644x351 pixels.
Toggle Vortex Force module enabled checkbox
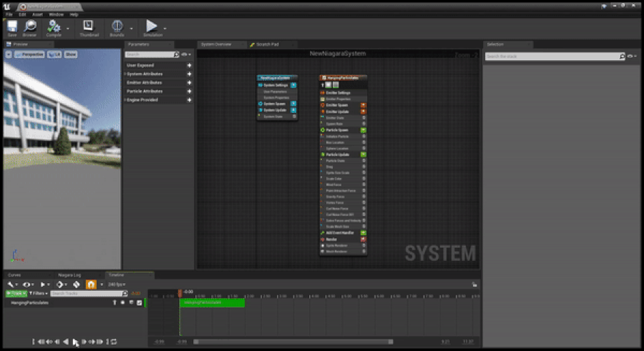point(364,202)
